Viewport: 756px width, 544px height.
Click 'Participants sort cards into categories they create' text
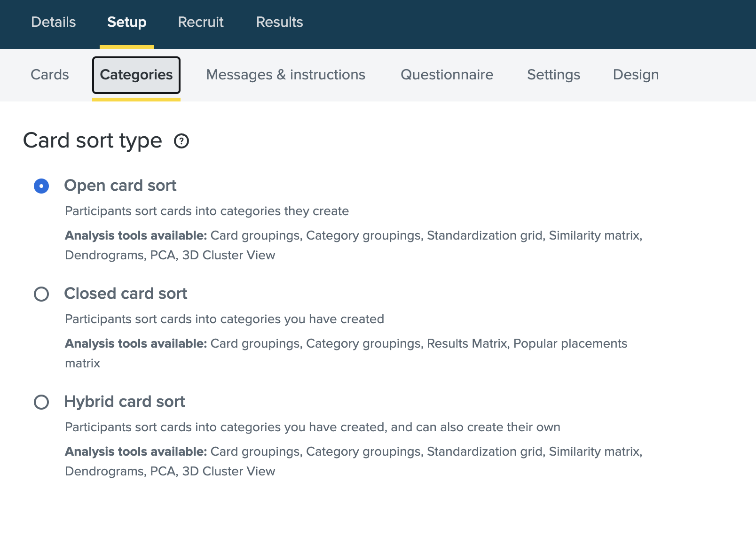[207, 211]
